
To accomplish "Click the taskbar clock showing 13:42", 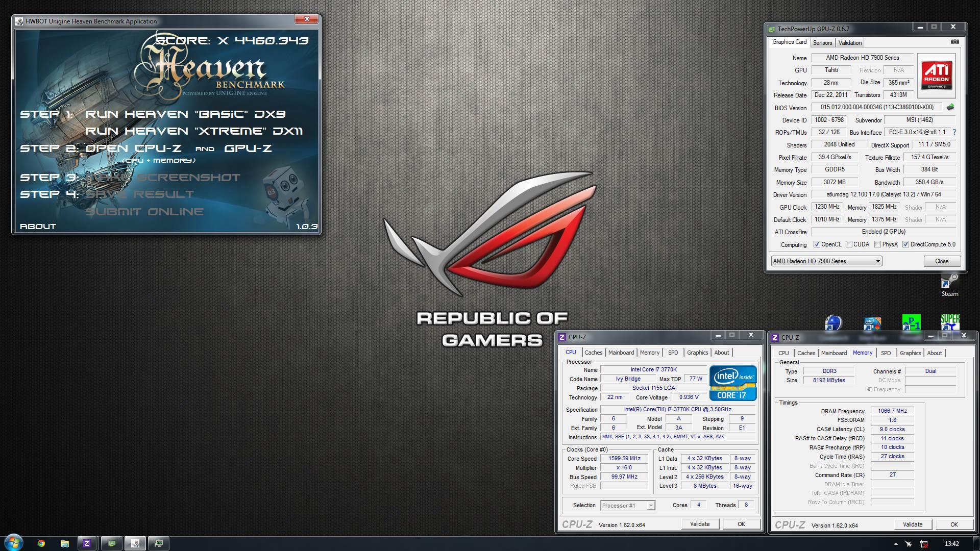I will click(x=951, y=544).
